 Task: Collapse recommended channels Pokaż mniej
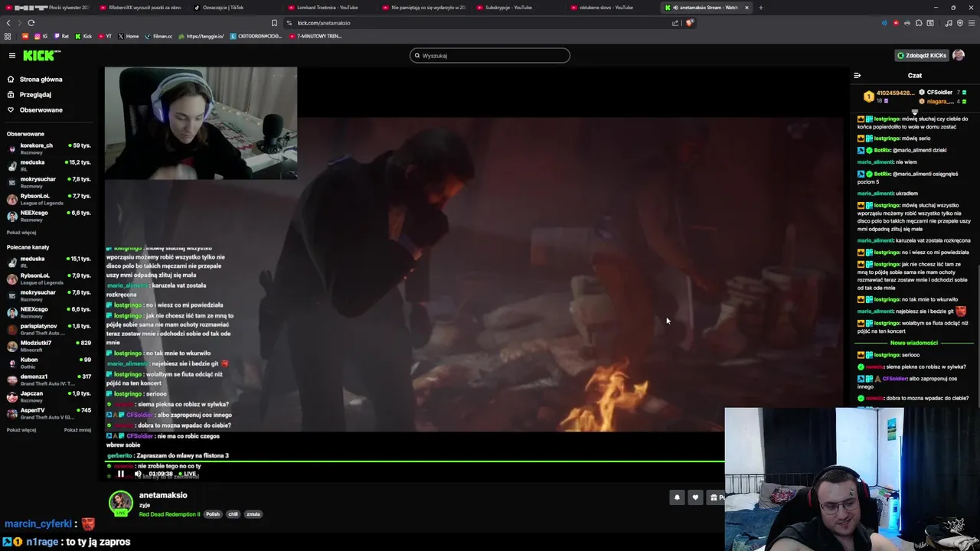[77, 429]
